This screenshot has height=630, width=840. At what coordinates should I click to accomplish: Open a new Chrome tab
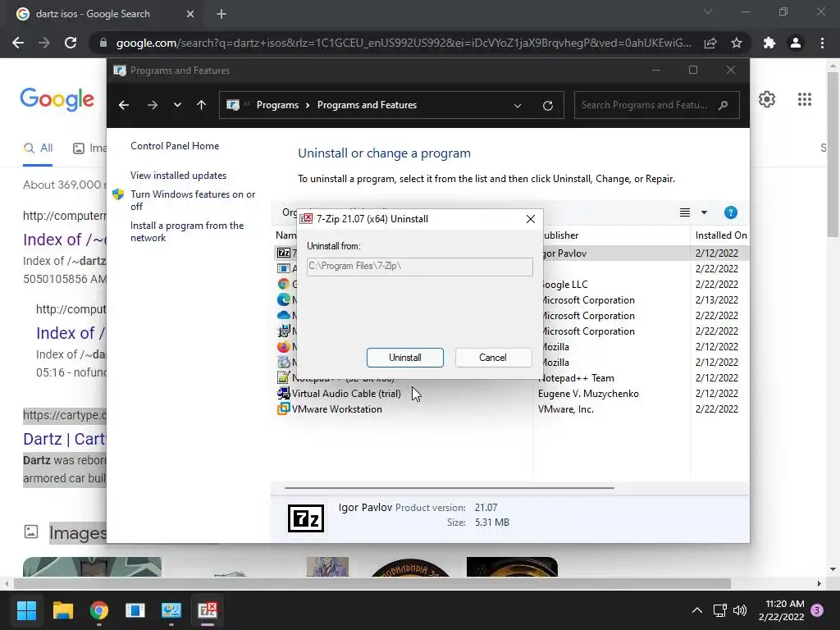(x=221, y=14)
